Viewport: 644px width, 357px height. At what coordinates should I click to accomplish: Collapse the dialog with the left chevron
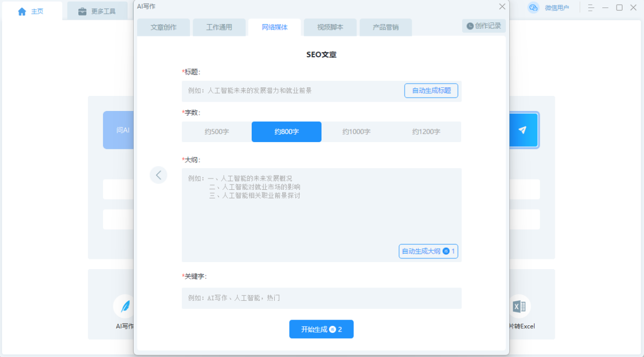(x=158, y=175)
